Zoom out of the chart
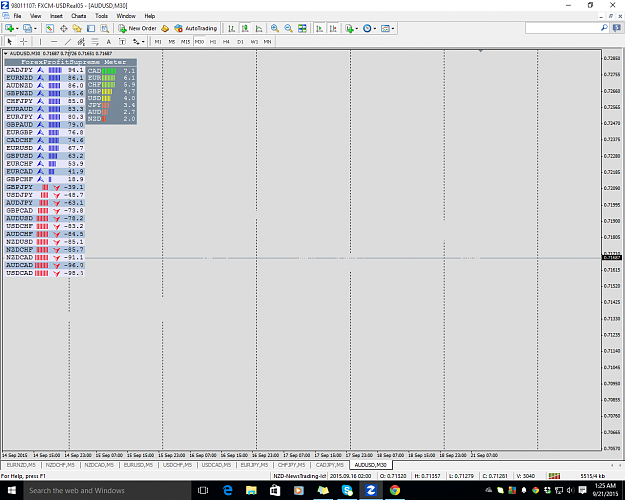625x500 pixels. click(289, 28)
